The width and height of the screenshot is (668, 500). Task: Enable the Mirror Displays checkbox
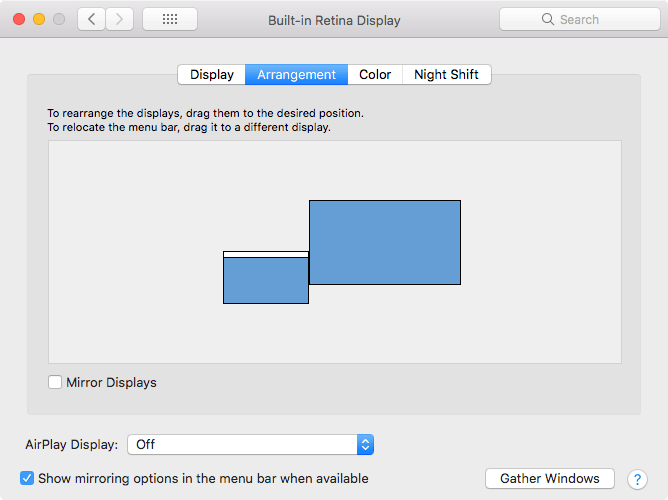point(55,382)
